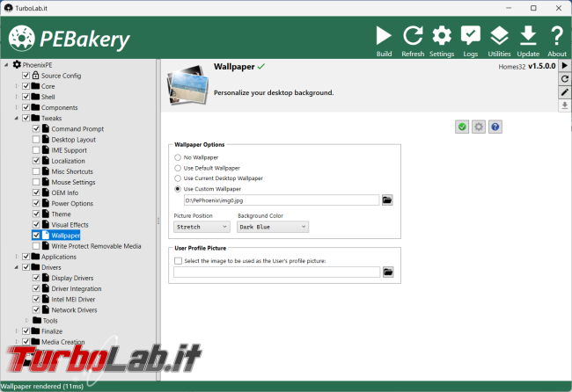Expand the Shell folder
Viewport: 572px width, 392px height.
[17, 97]
